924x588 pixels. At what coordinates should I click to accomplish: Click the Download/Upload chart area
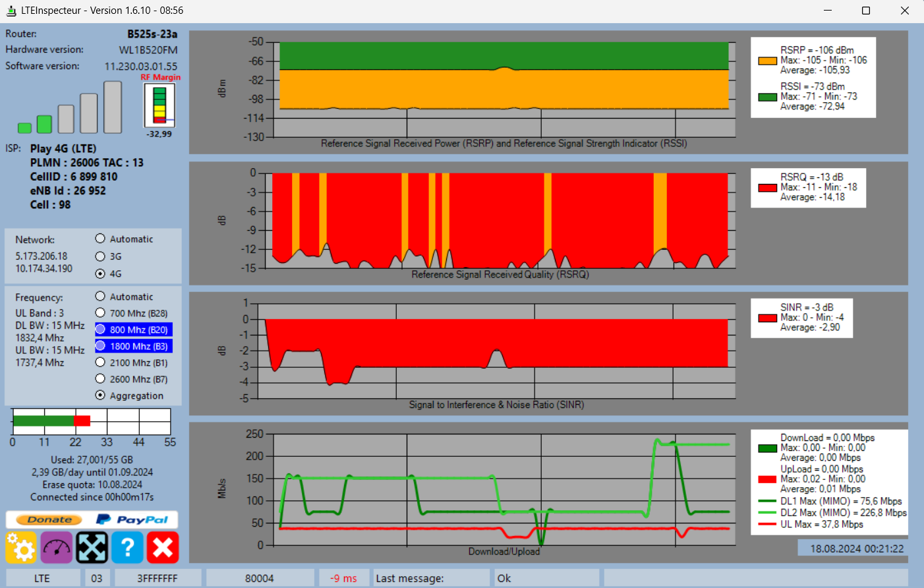coord(504,490)
